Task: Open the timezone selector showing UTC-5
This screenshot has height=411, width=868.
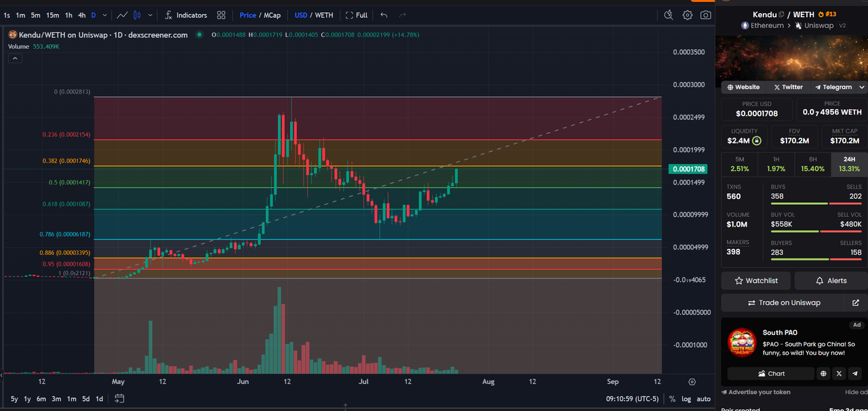Action: 632,399
